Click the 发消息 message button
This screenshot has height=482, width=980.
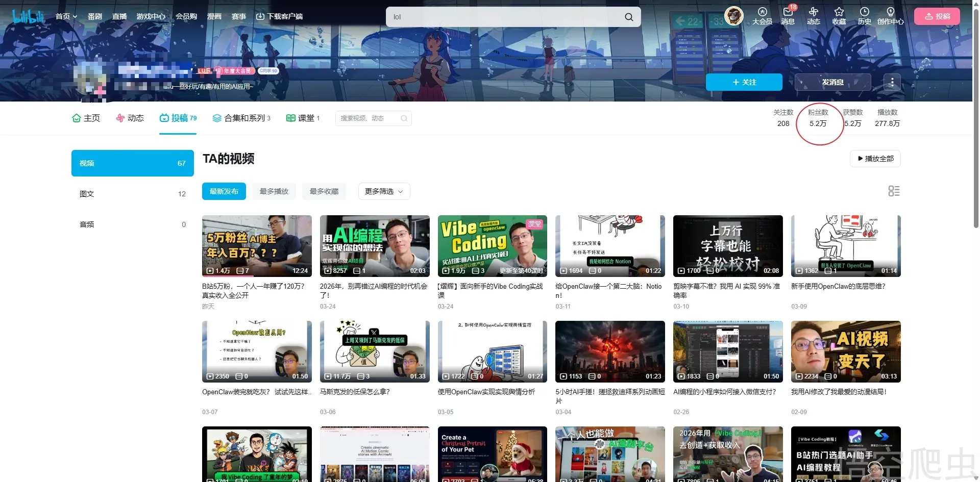[x=833, y=82]
